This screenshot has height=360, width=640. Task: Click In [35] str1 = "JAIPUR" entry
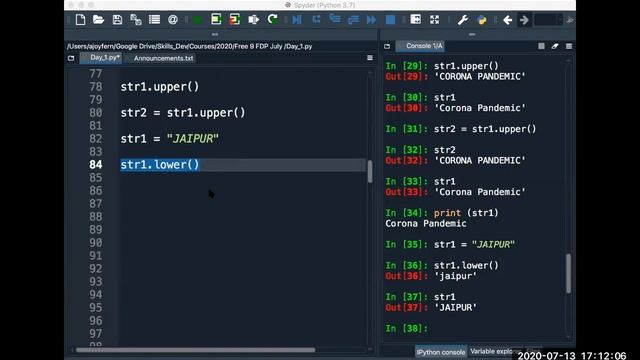pyautogui.click(x=450, y=244)
